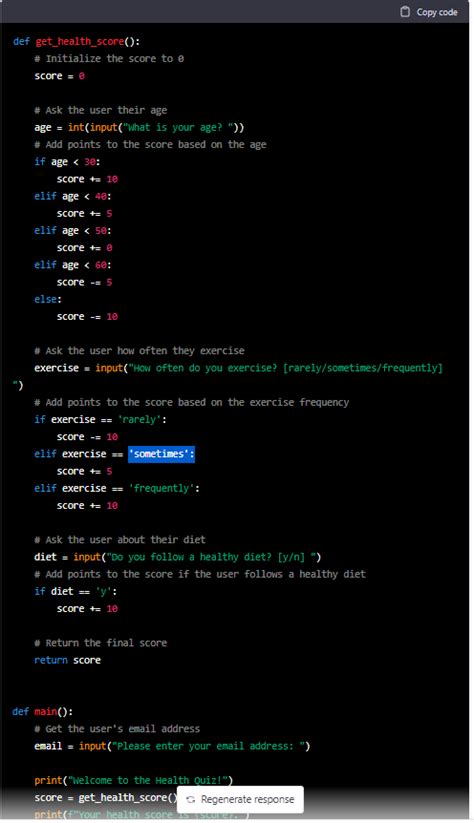
Task: Click the 'elif age < 60:' line
Action: (x=73, y=265)
